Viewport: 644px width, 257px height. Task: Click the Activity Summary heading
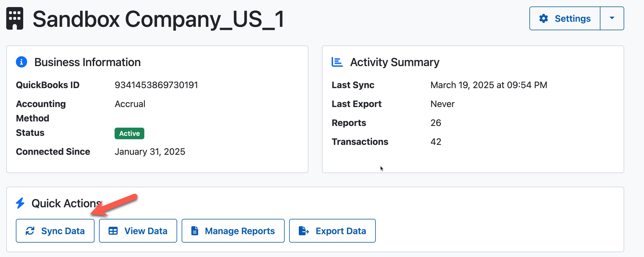point(395,62)
